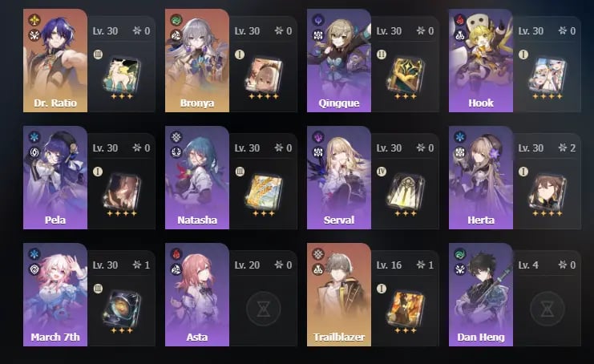This screenshot has width=594, height=364.
Task: Select Dan Heng's empty light cone slot
Action: tap(548, 309)
